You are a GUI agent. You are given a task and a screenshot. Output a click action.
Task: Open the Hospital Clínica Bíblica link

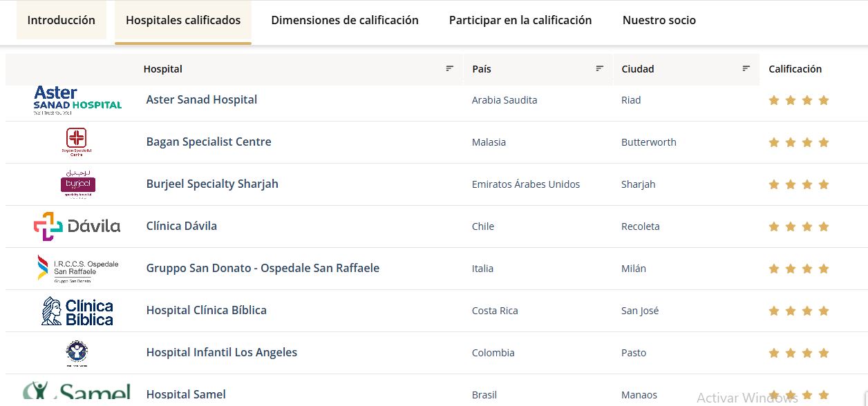pos(206,310)
